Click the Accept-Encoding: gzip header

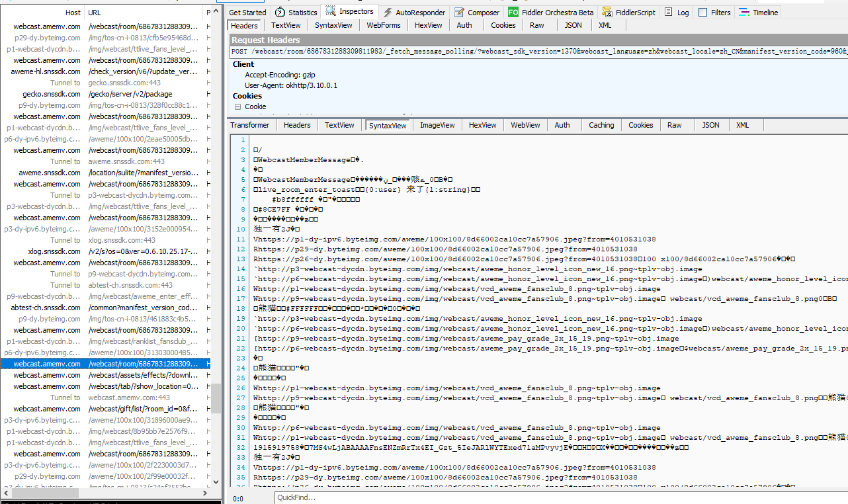point(280,75)
